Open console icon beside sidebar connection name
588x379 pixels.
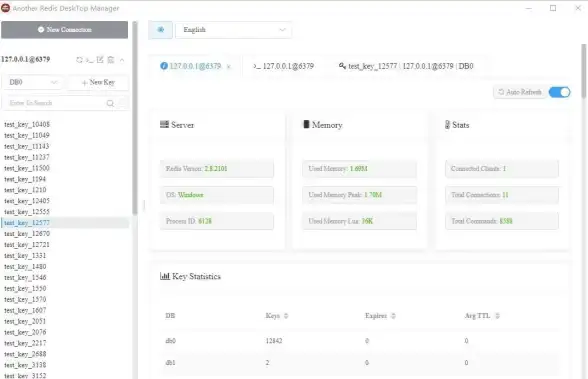coord(89,60)
